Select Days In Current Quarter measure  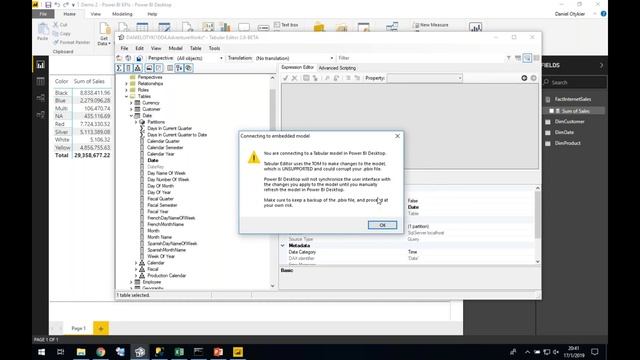(169, 128)
